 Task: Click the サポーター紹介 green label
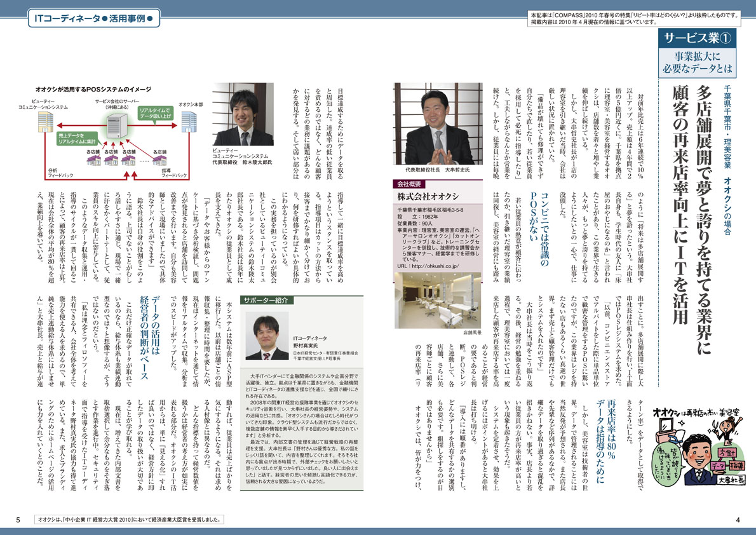(x=266, y=299)
